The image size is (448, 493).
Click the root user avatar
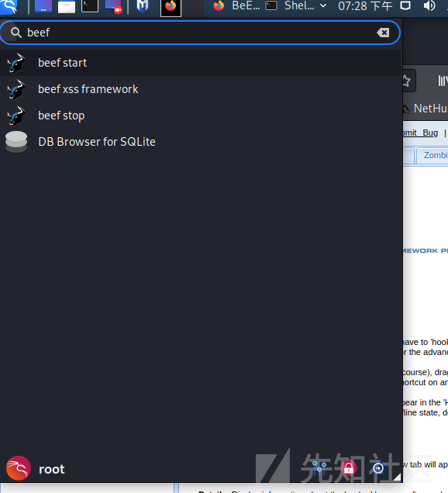pos(19,468)
